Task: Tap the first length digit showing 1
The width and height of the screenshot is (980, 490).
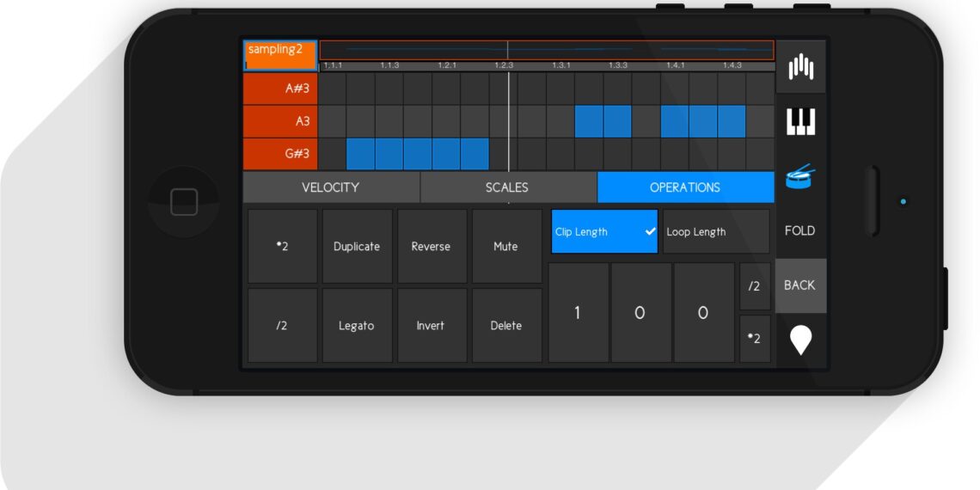Action: point(578,313)
